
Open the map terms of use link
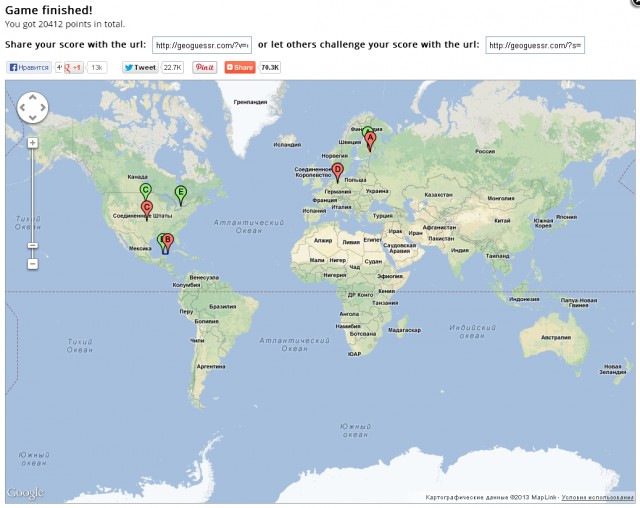point(597,497)
